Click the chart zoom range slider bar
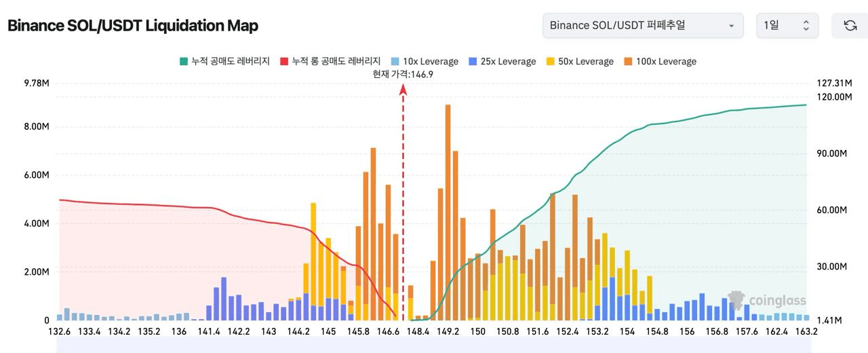Screen dimensions: 868x353 tap(434, 346)
